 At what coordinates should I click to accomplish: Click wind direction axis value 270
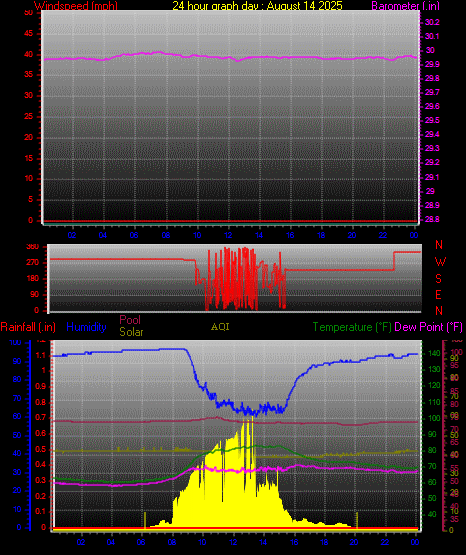(33, 263)
